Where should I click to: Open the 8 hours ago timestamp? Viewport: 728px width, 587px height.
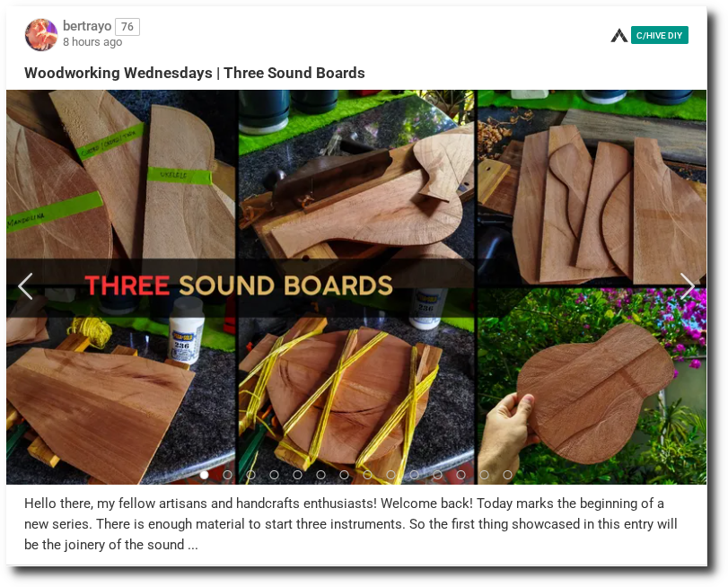point(92,42)
